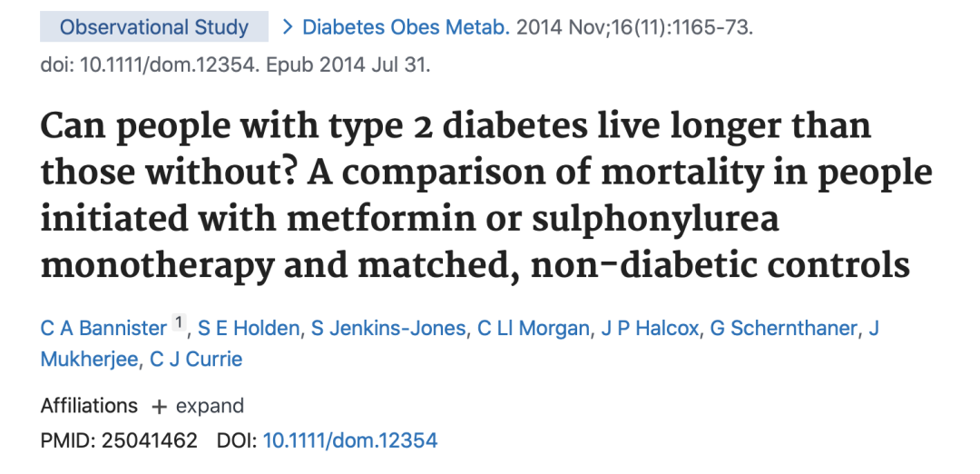The image size is (980, 474).
Task: Open the blue DOI link beside the PMID
Action: (x=349, y=441)
